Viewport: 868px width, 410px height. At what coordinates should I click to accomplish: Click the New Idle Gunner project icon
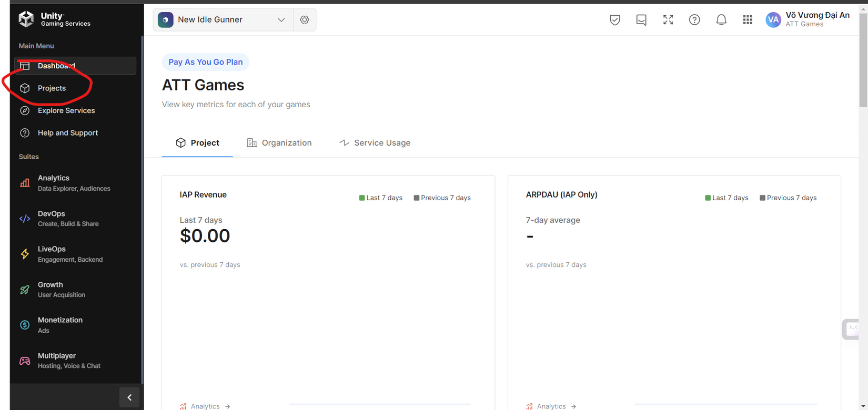pyautogui.click(x=166, y=20)
